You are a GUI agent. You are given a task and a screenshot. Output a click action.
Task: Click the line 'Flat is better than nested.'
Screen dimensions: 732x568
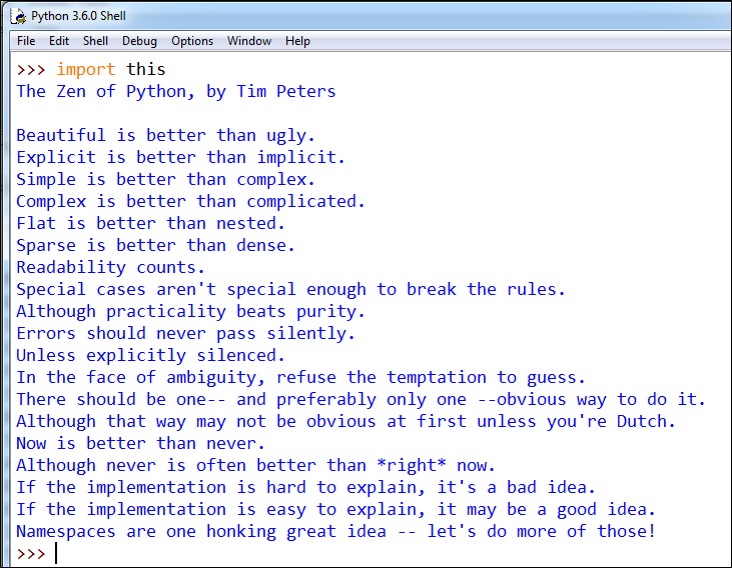(x=150, y=224)
